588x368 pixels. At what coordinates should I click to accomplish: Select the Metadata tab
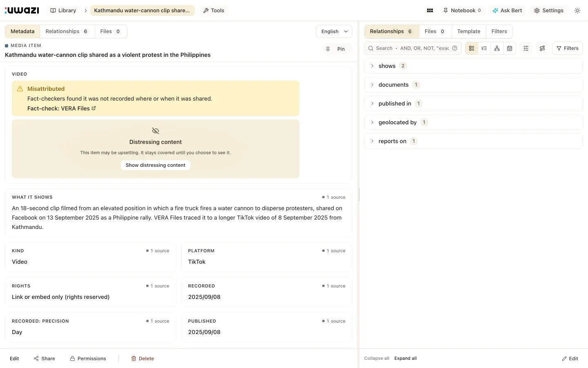point(22,31)
